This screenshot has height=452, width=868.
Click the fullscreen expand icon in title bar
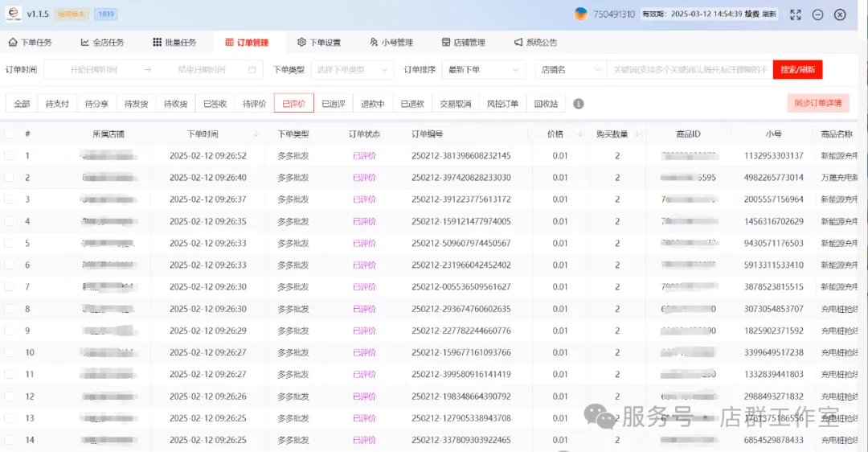[795, 14]
